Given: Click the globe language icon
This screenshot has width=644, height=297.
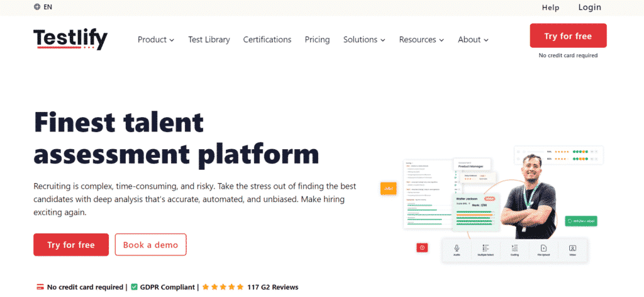Looking at the screenshot, I should tap(37, 7).
